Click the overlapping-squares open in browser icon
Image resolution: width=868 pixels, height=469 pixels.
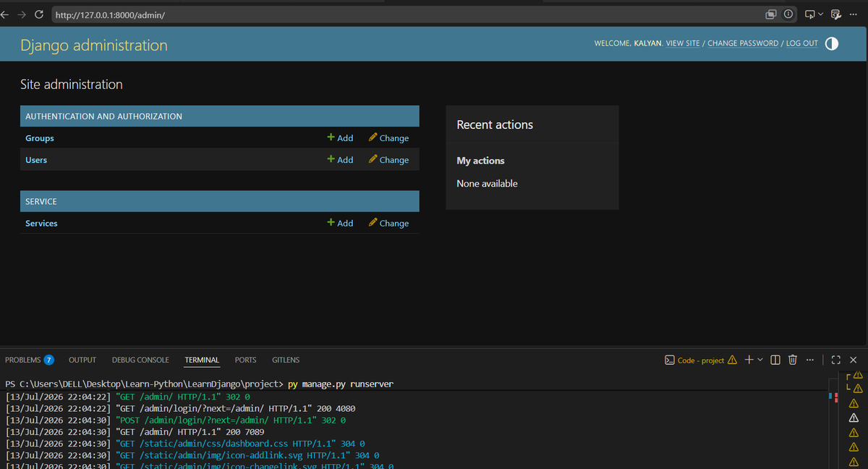(771, 14)
